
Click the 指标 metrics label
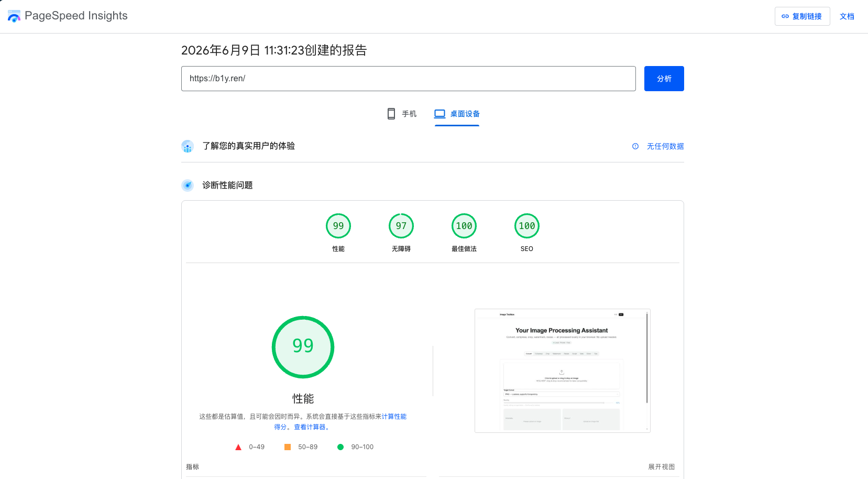(192, 467)
